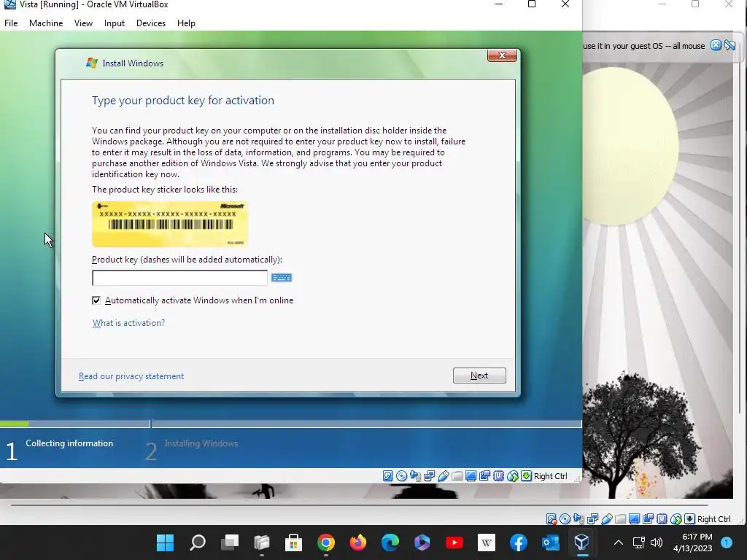Click the Right Ctrl host key label in Vista VM

[x=550, y=476]
